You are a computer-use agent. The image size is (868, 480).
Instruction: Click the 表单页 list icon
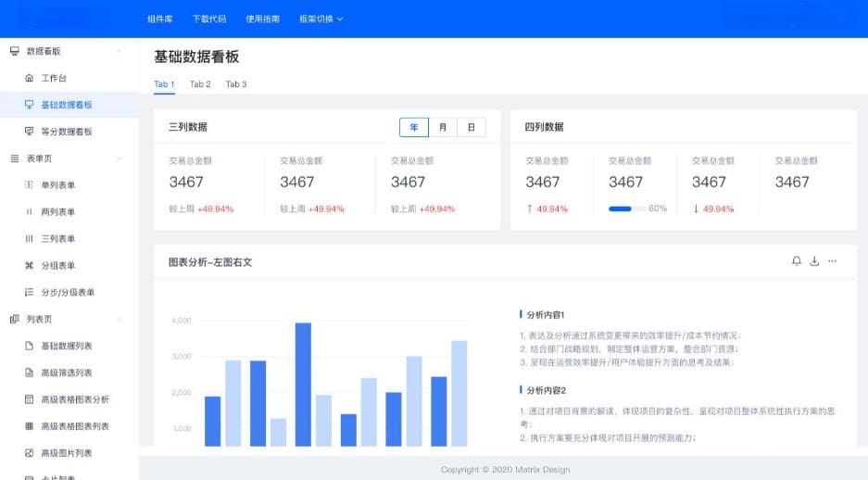15,158
